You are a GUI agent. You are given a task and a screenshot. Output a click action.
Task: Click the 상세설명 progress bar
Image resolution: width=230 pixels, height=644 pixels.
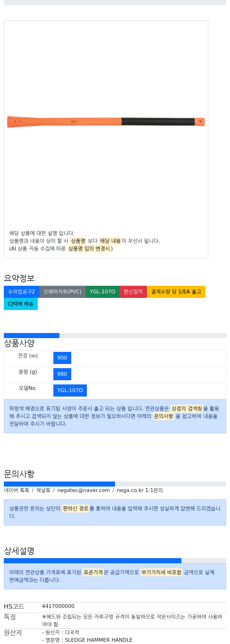coord(115,561)
